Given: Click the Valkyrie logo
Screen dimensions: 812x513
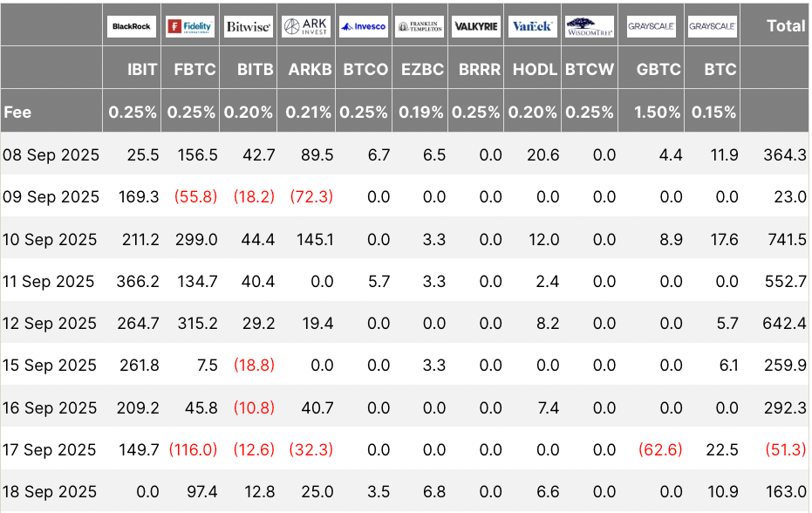Looking at the screenshot, I should click(x=476, y=26).
